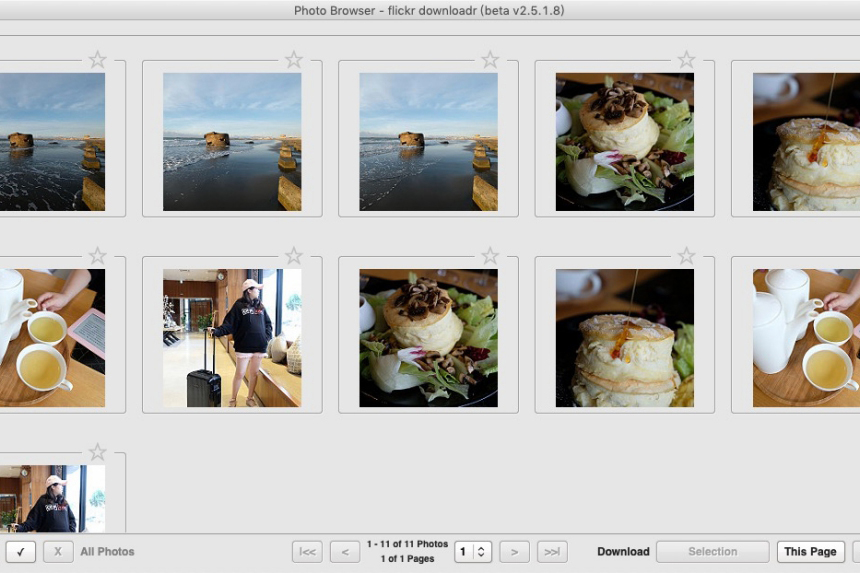
Task: Star the beach photo between two other beach photos
Action: [294, 60]
